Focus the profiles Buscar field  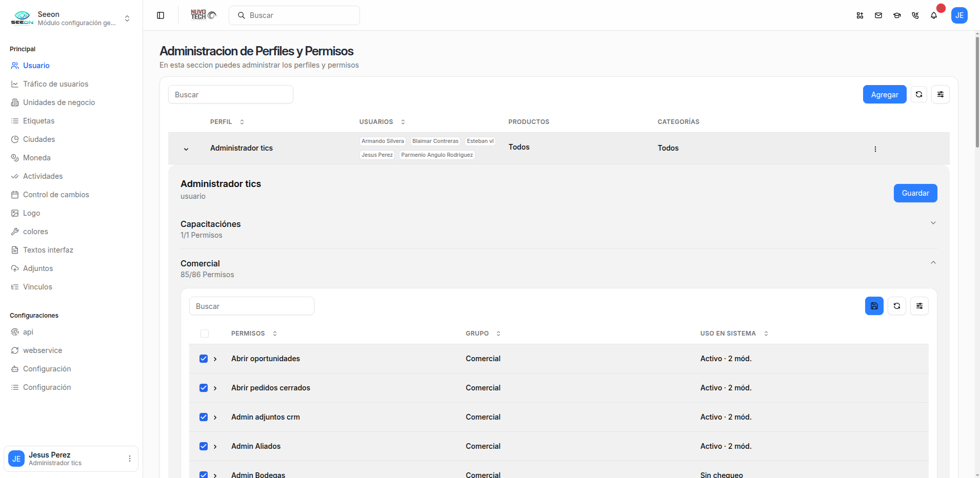point(231,94)
